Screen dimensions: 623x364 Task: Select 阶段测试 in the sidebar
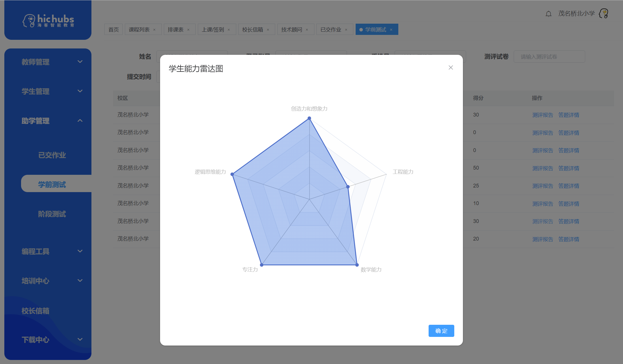click(x=52, y=214)
